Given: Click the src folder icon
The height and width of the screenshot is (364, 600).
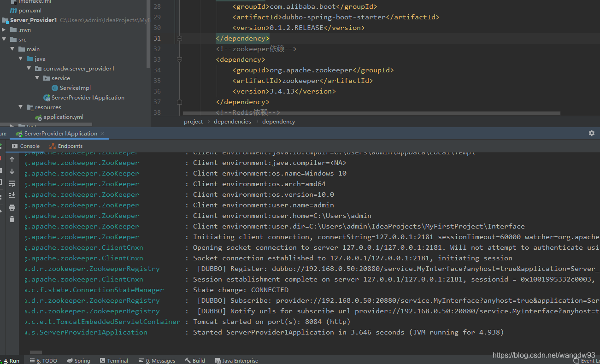Looking at the screenshot, I should coord(14,40).
